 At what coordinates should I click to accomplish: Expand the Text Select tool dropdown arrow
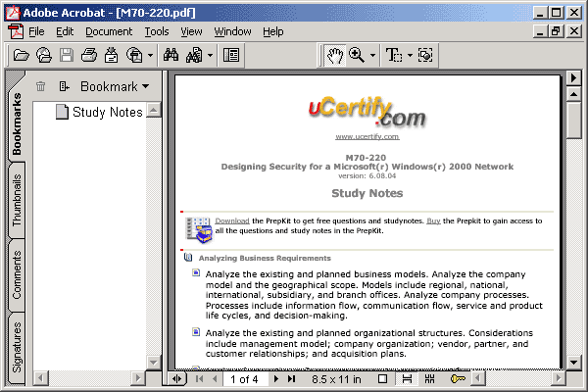tap(410, 56)
